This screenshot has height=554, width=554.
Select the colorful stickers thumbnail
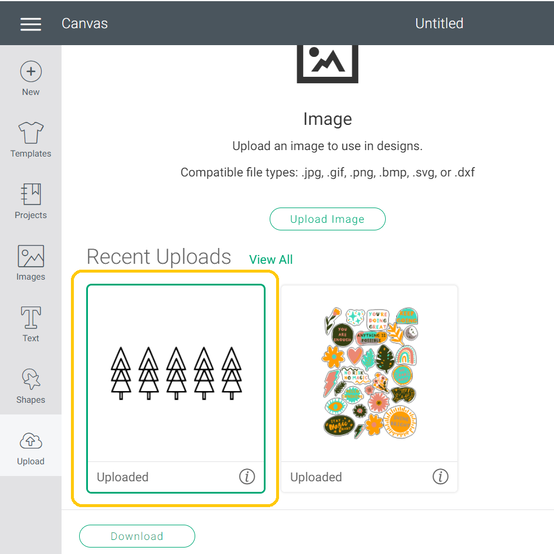click(370, 373)
